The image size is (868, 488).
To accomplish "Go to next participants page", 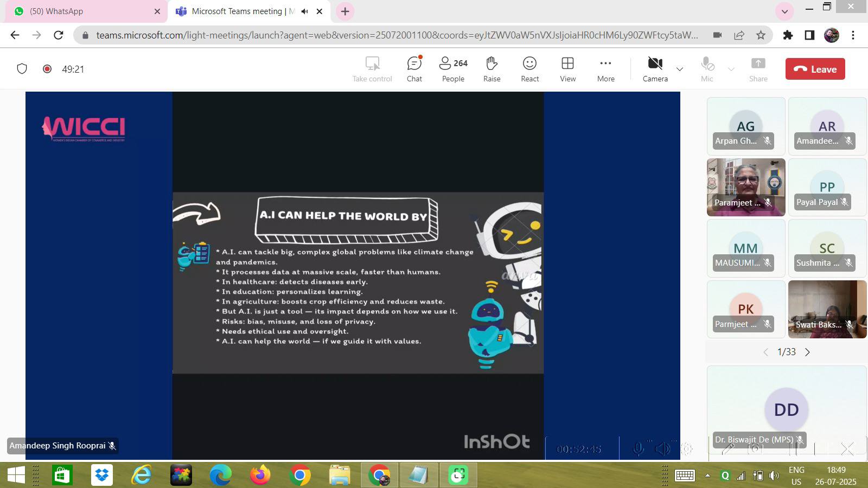I will point(807,352).
